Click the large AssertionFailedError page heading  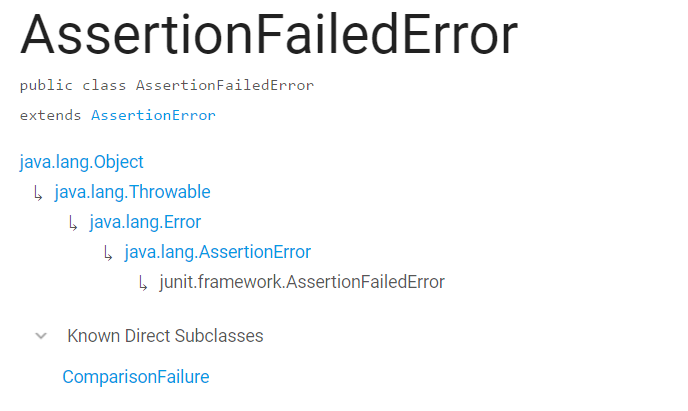(268, 36)
